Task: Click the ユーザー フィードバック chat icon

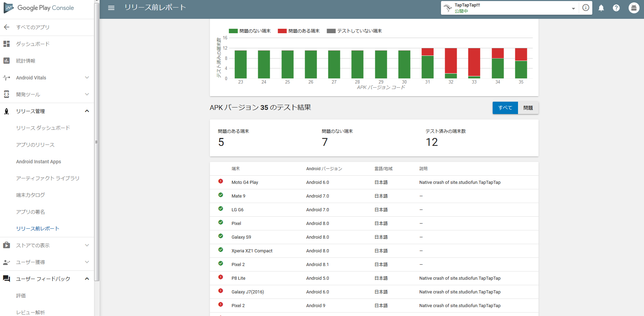Action: (x=7, y=279)
